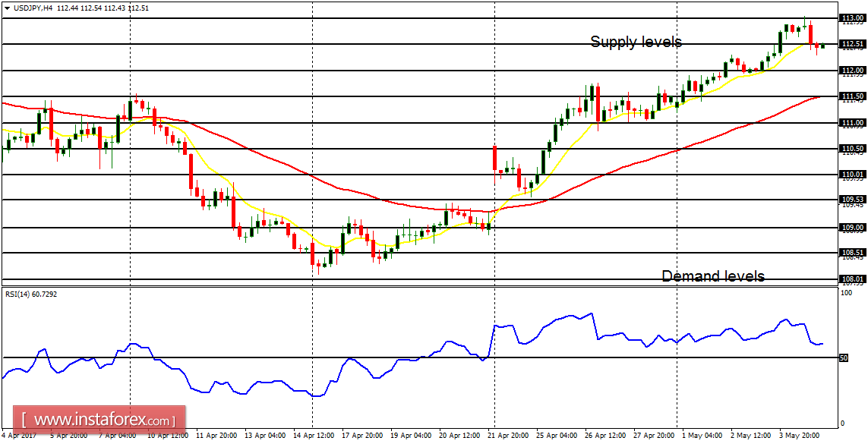Click the 111.50 price label

[853, 96]
